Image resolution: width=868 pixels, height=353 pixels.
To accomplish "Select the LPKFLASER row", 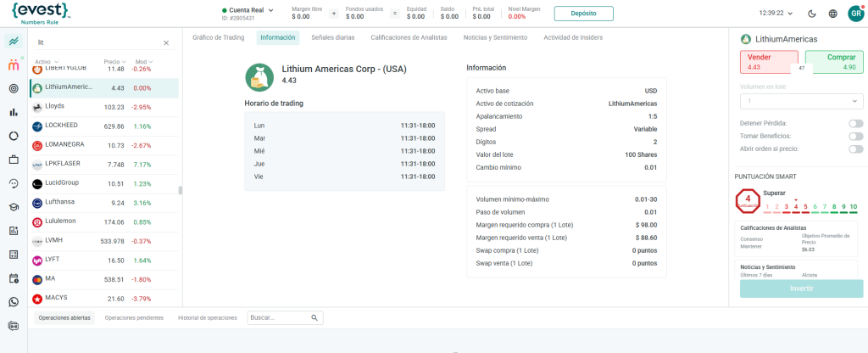I will click(x=104, y=165).
